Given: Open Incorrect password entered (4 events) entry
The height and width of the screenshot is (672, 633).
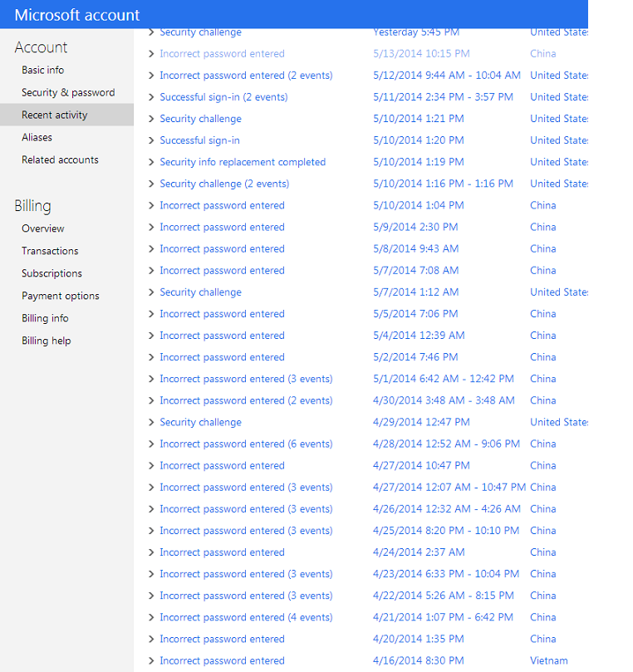Looking at the screenshot, I should (246, 617).
